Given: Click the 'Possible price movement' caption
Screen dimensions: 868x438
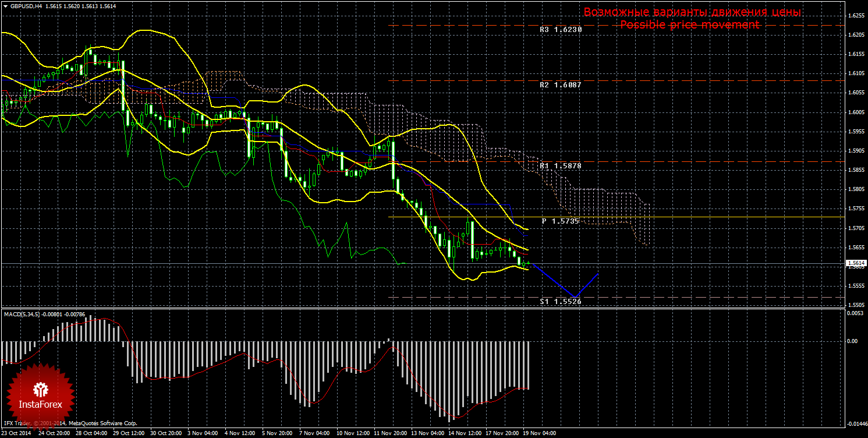Looking at the screenshot, I should (689, 24).
